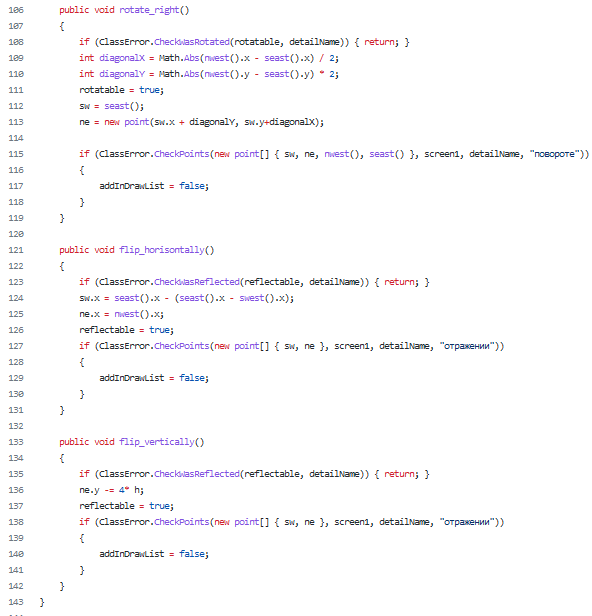Click the 'ne.y -= 4* h;' statement
Screen dimensions: 592x616
(x=112, y=490)
